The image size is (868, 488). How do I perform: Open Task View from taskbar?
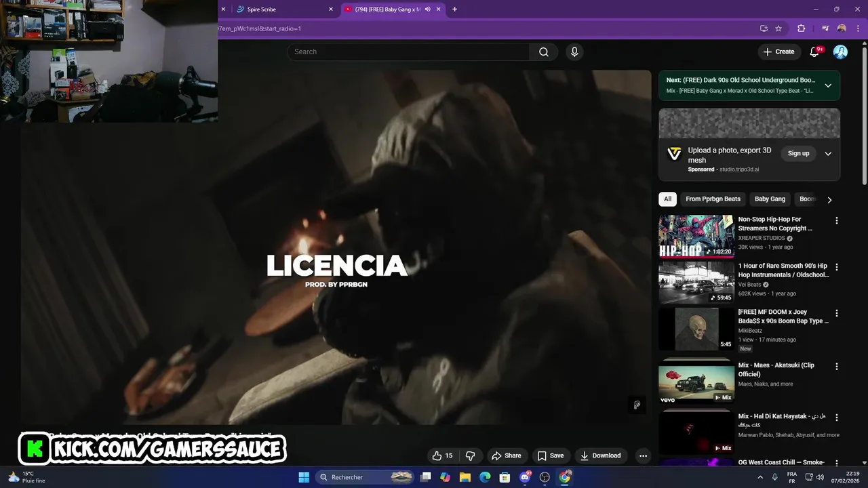pos(426,477)
